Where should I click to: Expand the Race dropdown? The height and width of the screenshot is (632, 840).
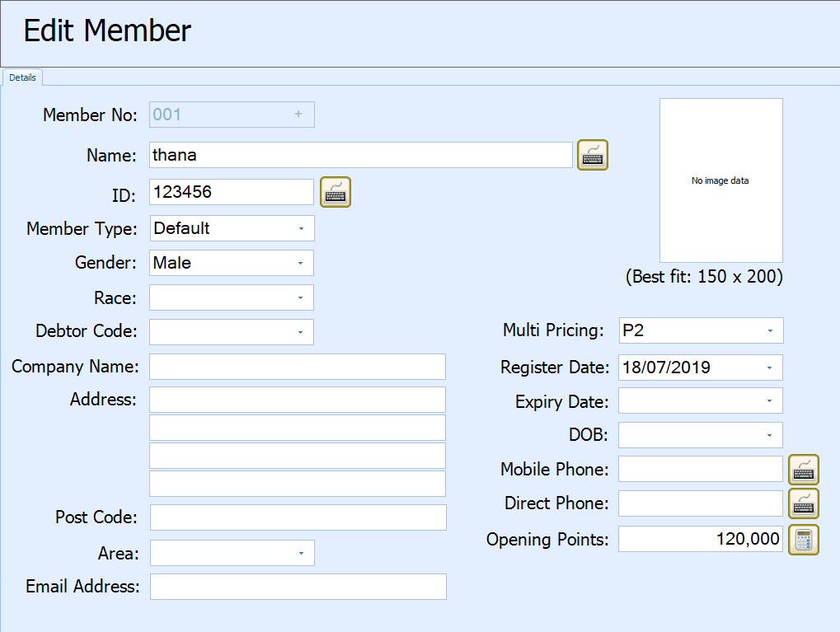pyautogui.click(x=301, y=297)
